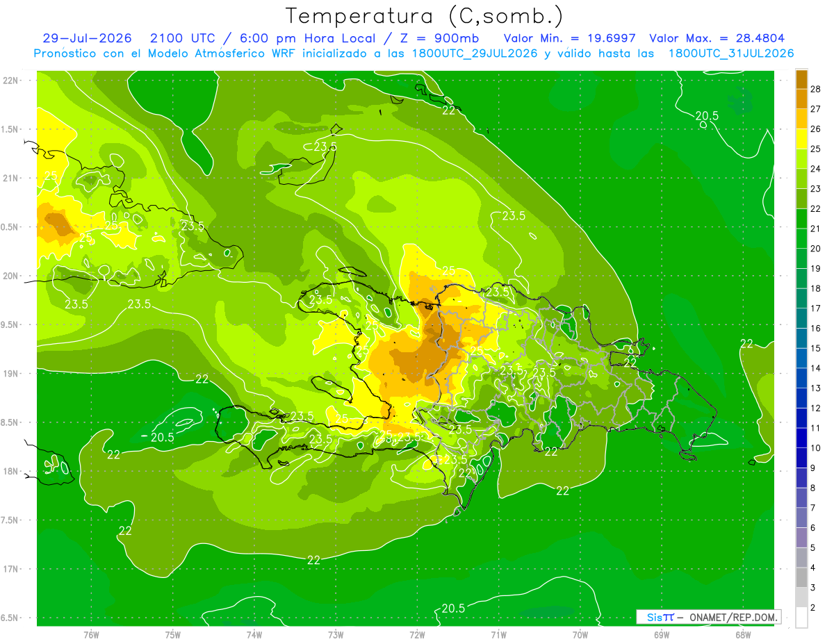Select the "1800UTC_31JUL2026" valid-until timestamp
The image size is (834, 644).
click(x=731, y=53)
